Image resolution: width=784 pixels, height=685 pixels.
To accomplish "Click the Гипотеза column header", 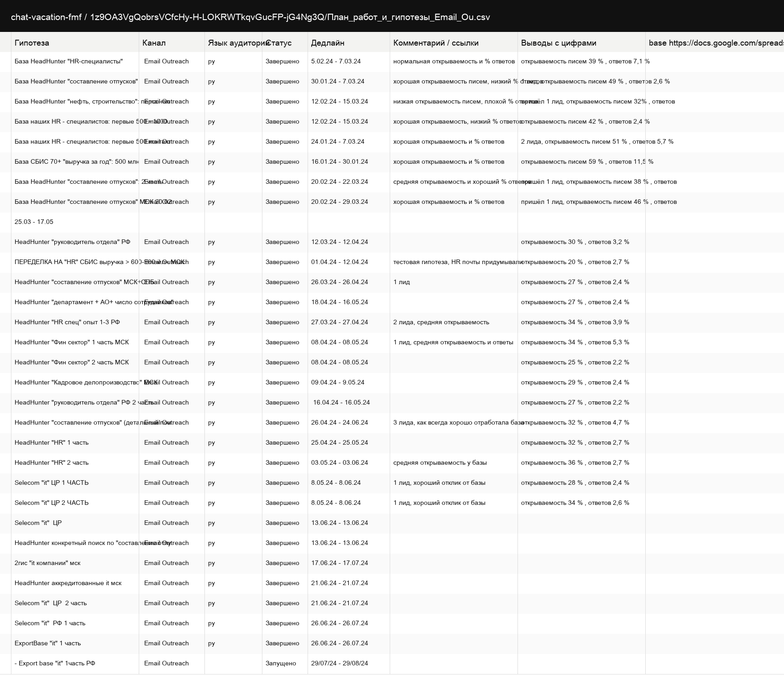I will (x=32, y=43).
